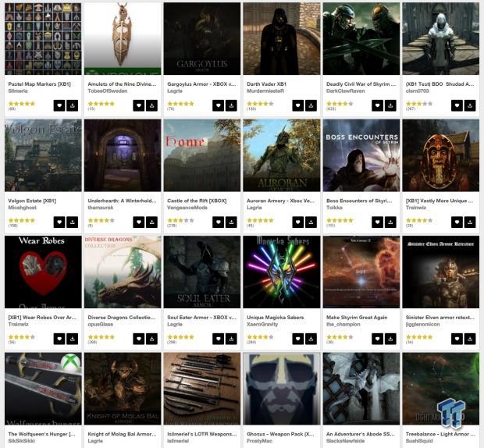Viewport: 484px width, 448px height.
Task: Open Underhearth: A Winterhold title link
Action: (x=122, y=201)
